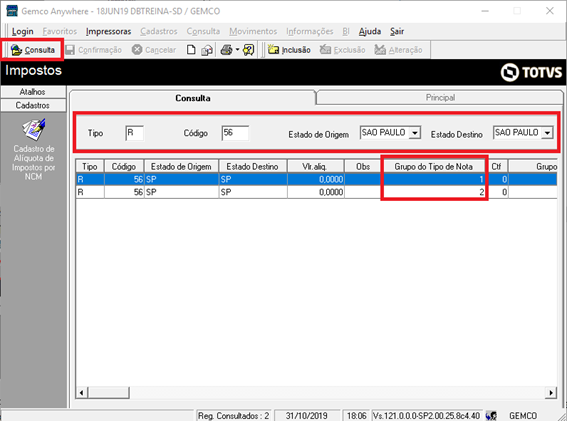Screen dimensions: 567x421
Task: Click the Ctf column header
Action: pos(496,166)
